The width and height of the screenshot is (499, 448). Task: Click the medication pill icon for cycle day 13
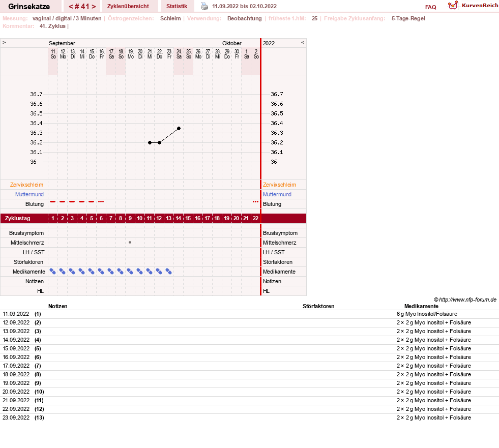point(169,272)
